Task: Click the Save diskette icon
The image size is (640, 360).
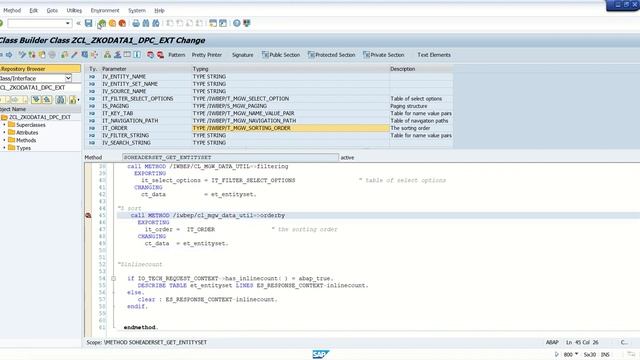Action: point(89,23)
